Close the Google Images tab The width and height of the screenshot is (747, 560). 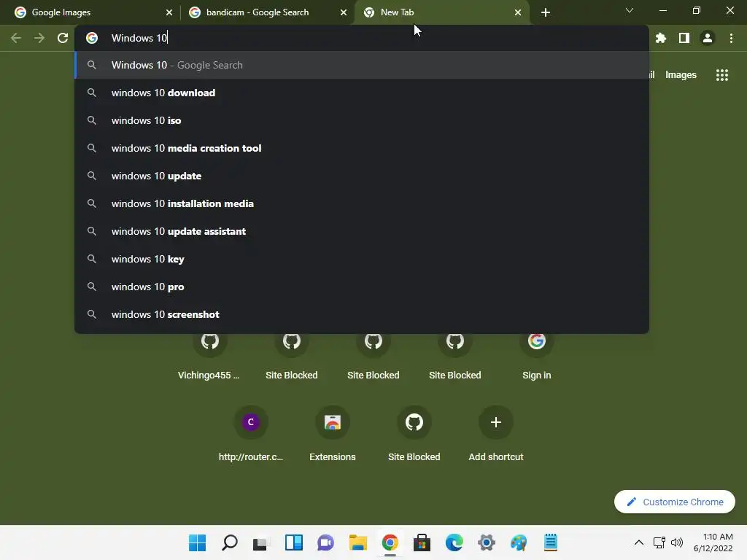[169, 12]
